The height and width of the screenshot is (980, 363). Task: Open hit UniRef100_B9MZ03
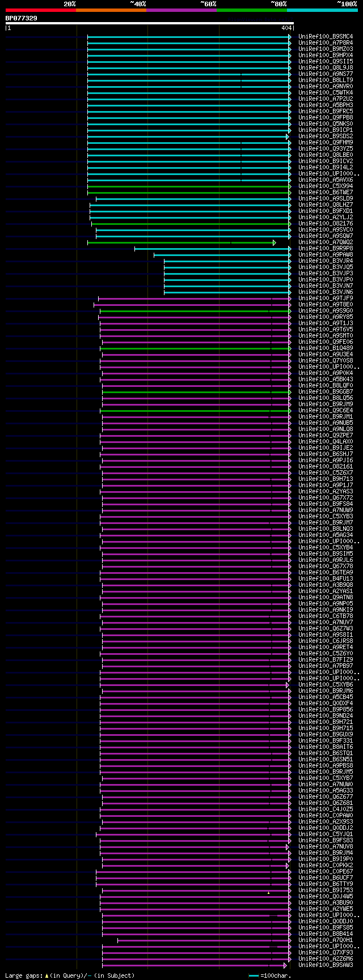[326, 49]
